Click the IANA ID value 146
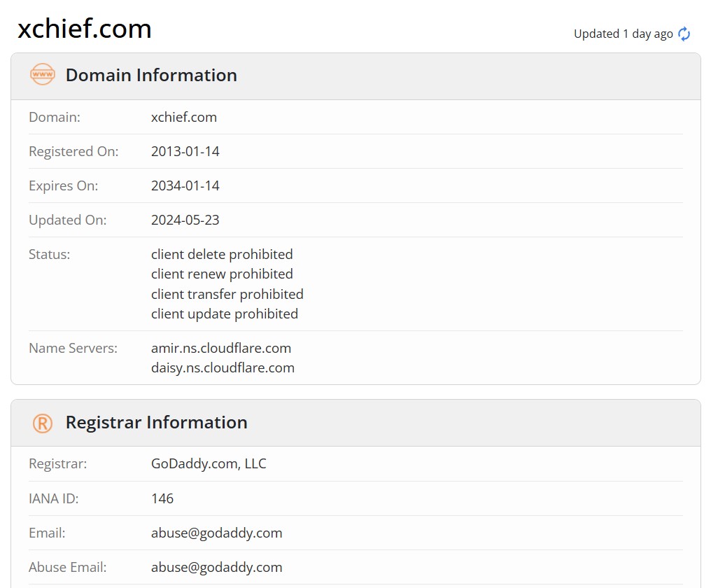The image size is (711, 588). tap(162, 498)
